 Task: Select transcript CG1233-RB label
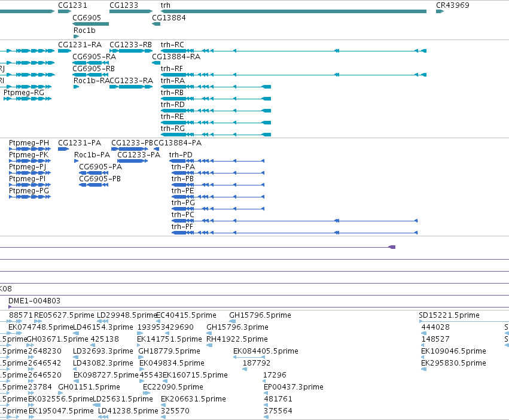click(x=130, y=44)
